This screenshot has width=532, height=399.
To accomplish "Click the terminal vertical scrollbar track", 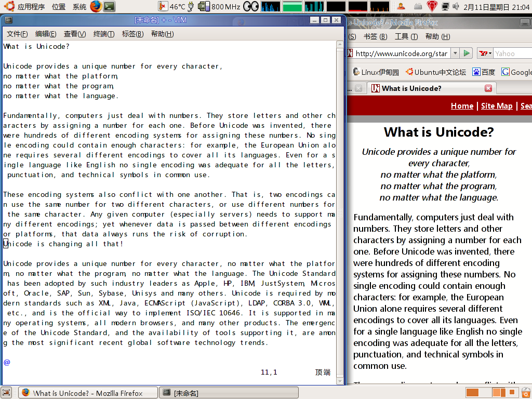I will (340, 212).
